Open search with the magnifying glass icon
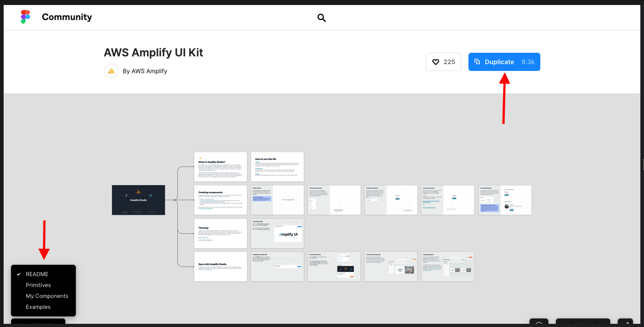The height and width of the screenshot is (327, 644). [322, 18]
